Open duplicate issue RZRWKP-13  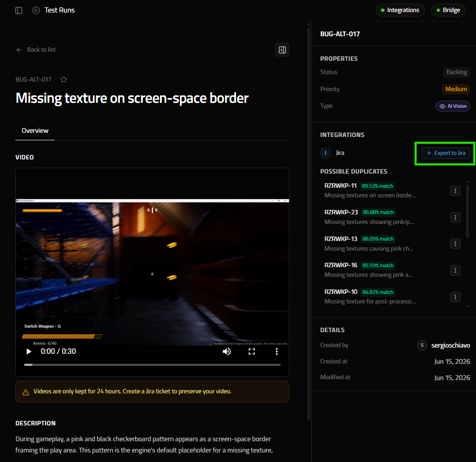341,239
